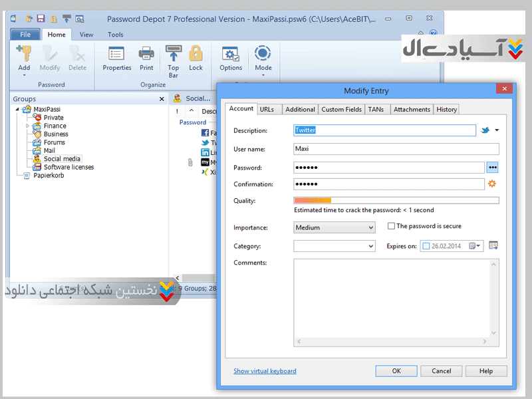The image size is (532, 399).
Task: Click the password generator gear icon
Action: tap(493, 184)
